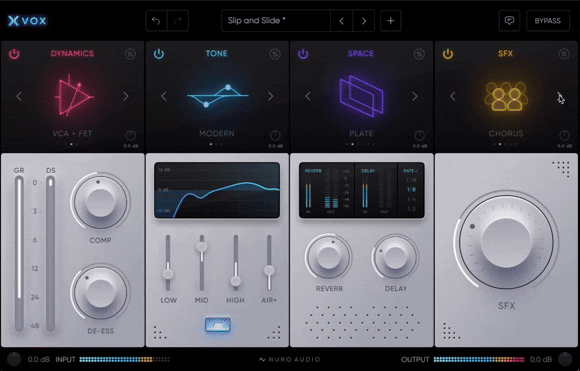This screenshot has height=371, width=580.
Task: Select the VCA + FET compressor icon
Action: 73,95
